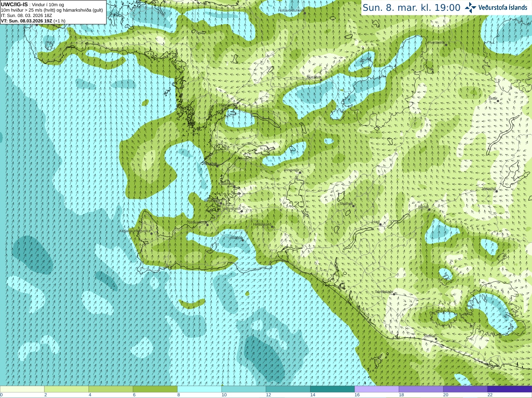Screen dimensions: 532x398
Task: Click the VT: Sun. 08.03.2026 19Z line
Action: click(33, 21)
